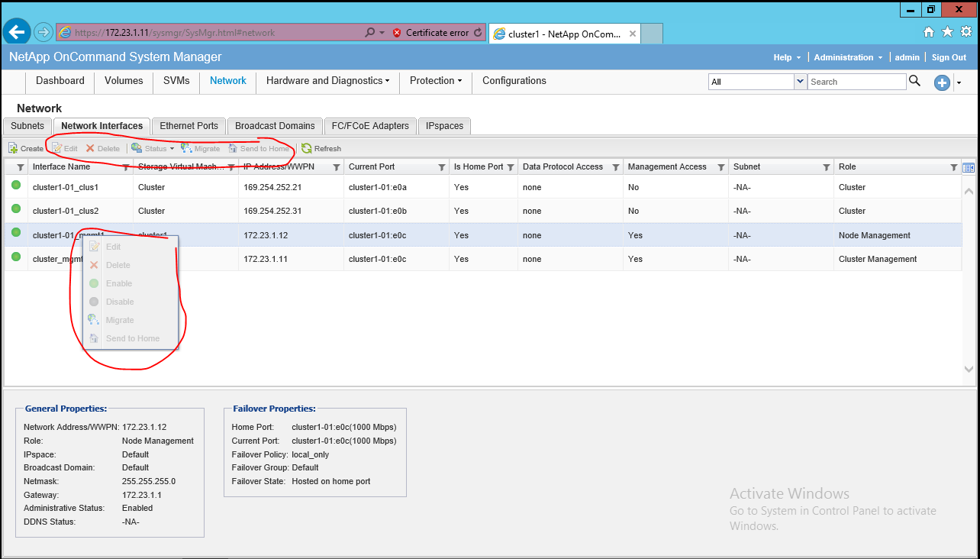Screen dimensions: 980x559
Task: Open the Administration dropdown
Action: (847, 57)
